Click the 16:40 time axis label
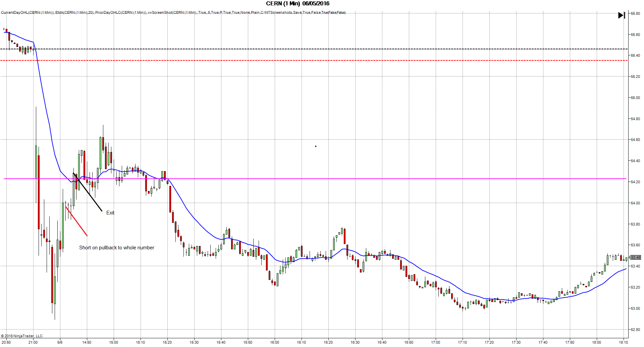 click(x=382, y=342)
